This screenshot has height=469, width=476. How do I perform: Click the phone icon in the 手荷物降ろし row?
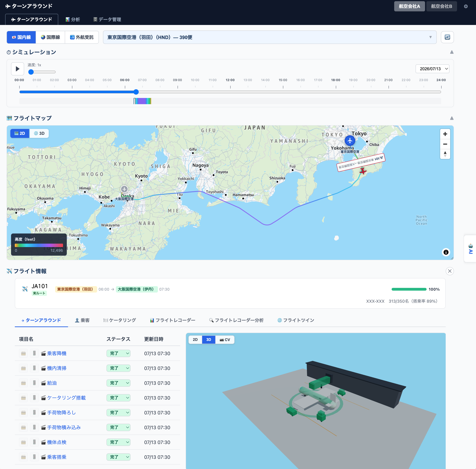[x=34, y=413]
